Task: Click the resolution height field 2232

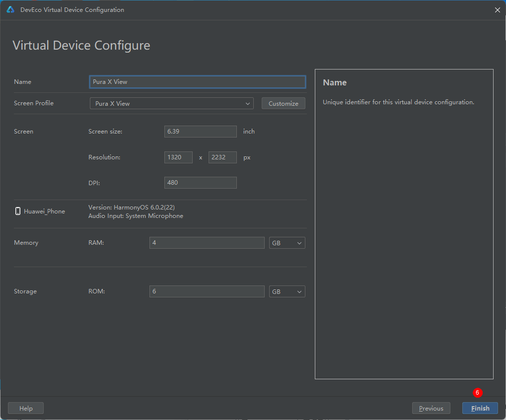Action: point(222,157)
